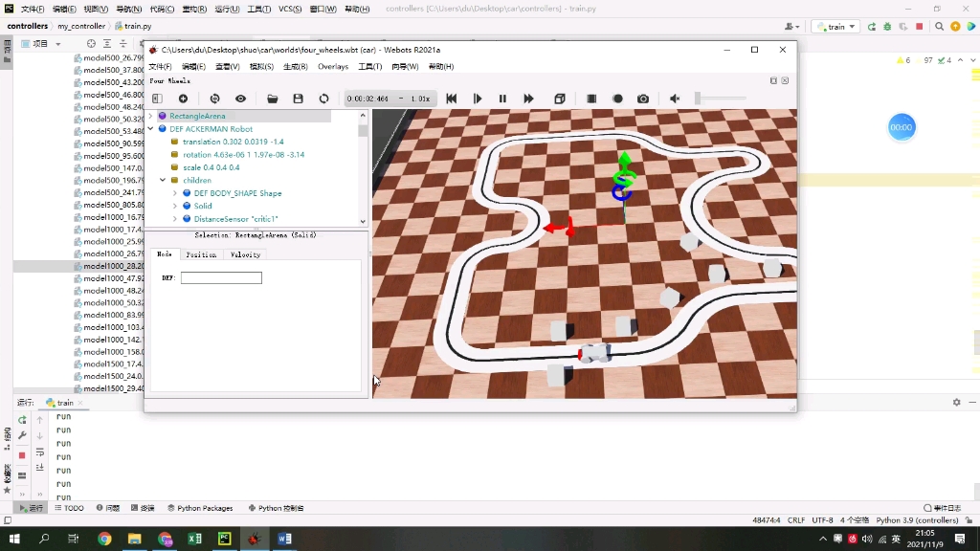980x551 pixels.
Task: Expand the RectangleArena tree node
Action: coord(150,116)
